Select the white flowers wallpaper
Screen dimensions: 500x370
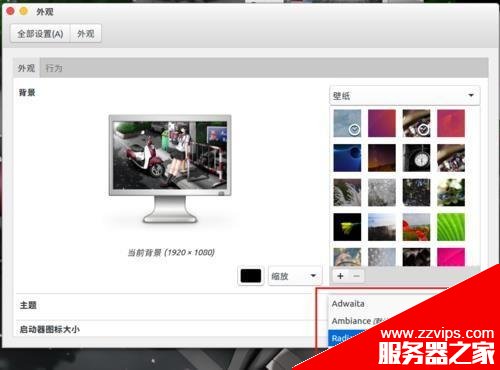[x=451, y=193]
